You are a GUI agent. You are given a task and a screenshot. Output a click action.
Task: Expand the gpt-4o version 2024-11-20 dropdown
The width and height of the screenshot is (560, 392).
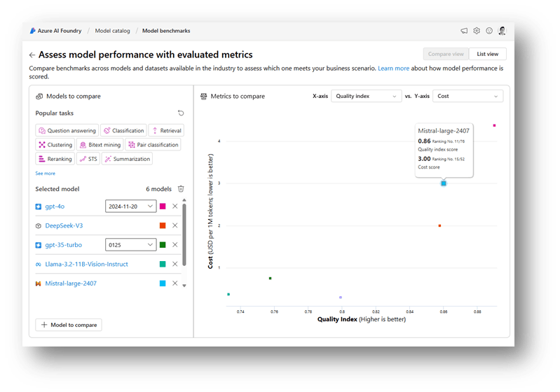click(x=130, y=206)
